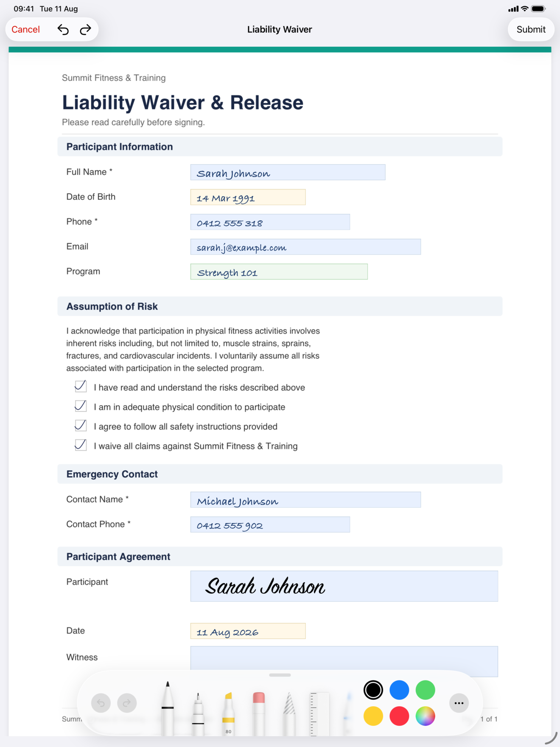Tap the undo arrow in the top bar
The height and width of the screenshot is (747, 560).
63,29
